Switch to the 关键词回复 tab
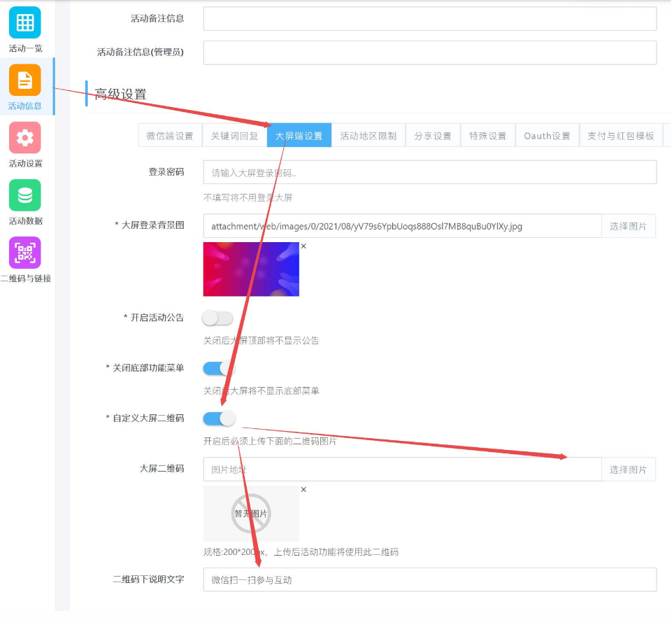 point(234,136)
